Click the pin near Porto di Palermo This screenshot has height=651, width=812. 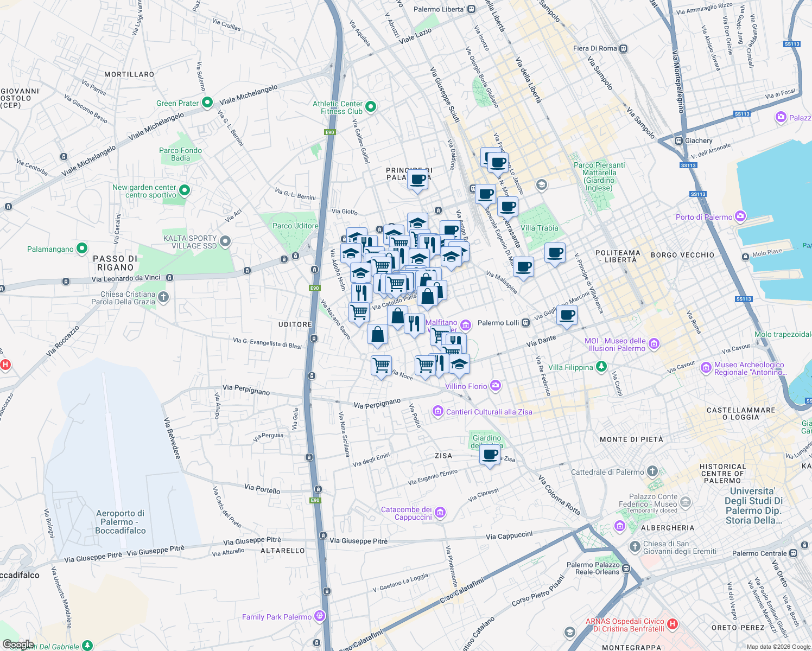pyautogui.click(x=739, y=215)
